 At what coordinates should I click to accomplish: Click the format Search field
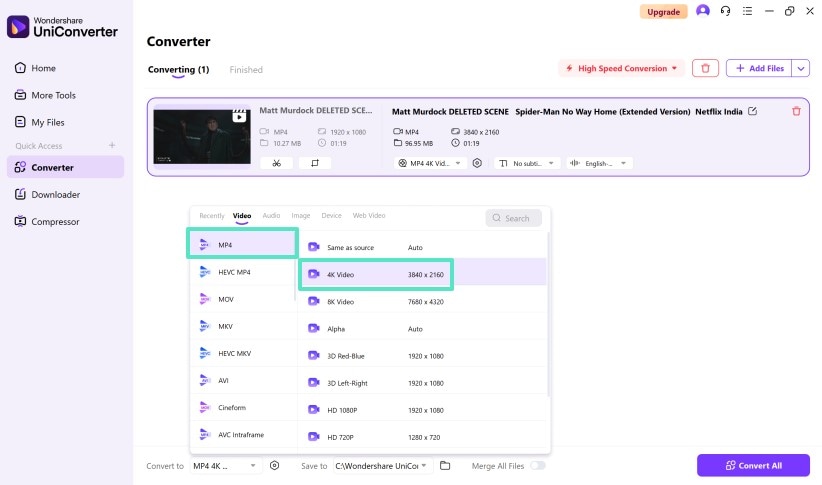513,218
